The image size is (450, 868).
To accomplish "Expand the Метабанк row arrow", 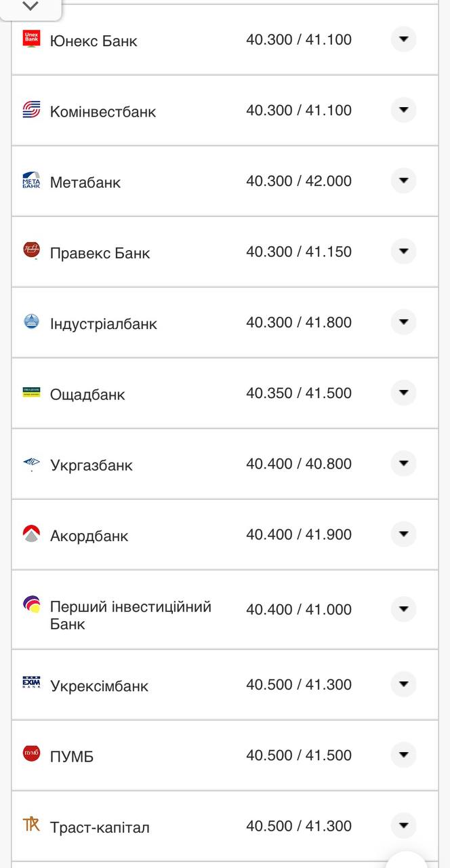I will pos(403,180).
